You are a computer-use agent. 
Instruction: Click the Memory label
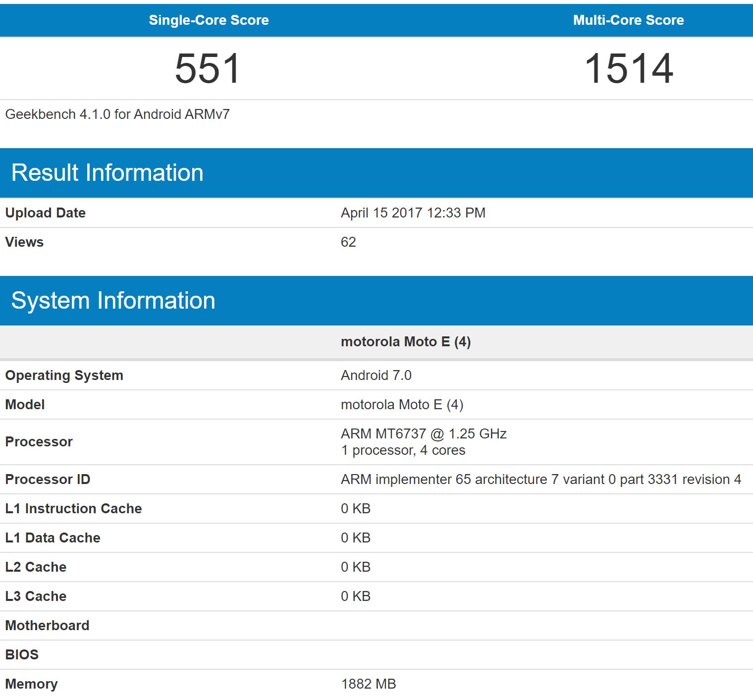pos(31,684)
